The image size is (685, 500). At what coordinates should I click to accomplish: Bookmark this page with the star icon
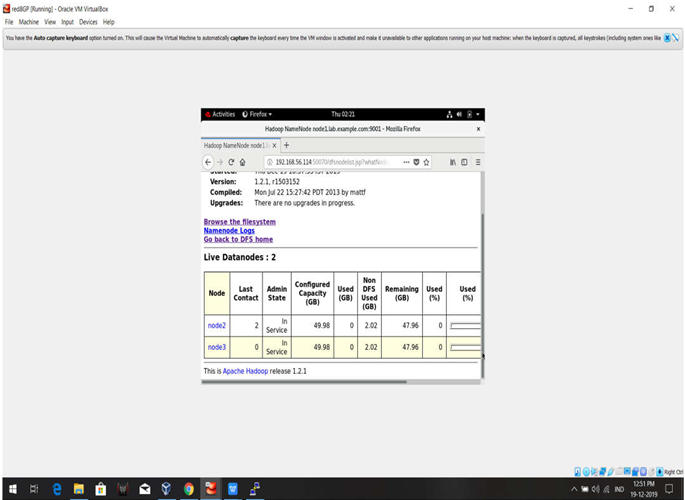[427, 162]
